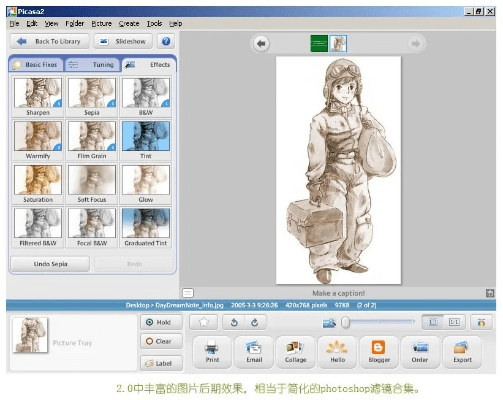Apply the Sepia effect
The height and width of the screenshot is (400, 503).
[92, 97]
